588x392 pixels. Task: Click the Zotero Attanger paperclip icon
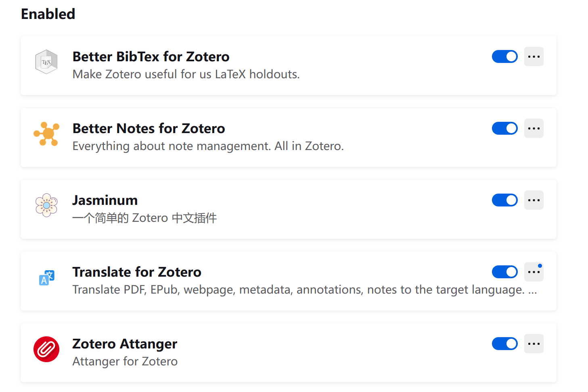click(46, 348)
